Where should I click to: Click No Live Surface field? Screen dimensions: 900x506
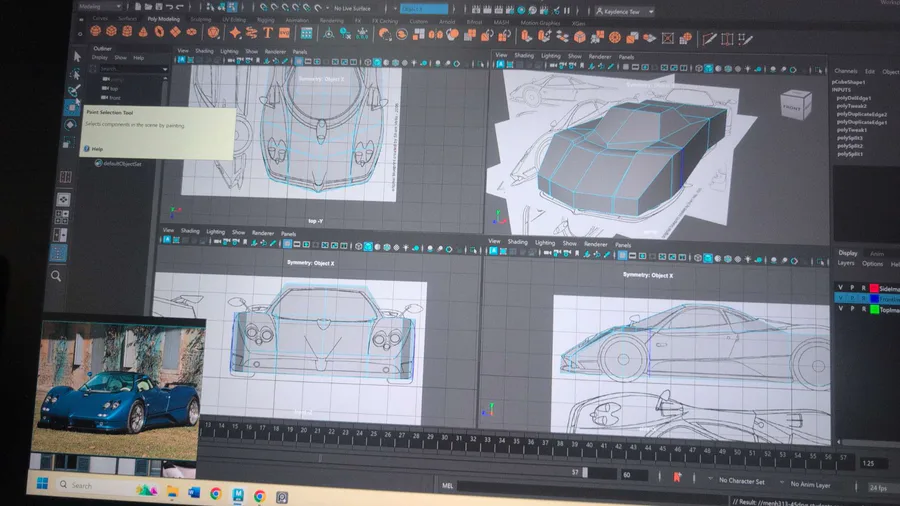[x=352, y=9]
